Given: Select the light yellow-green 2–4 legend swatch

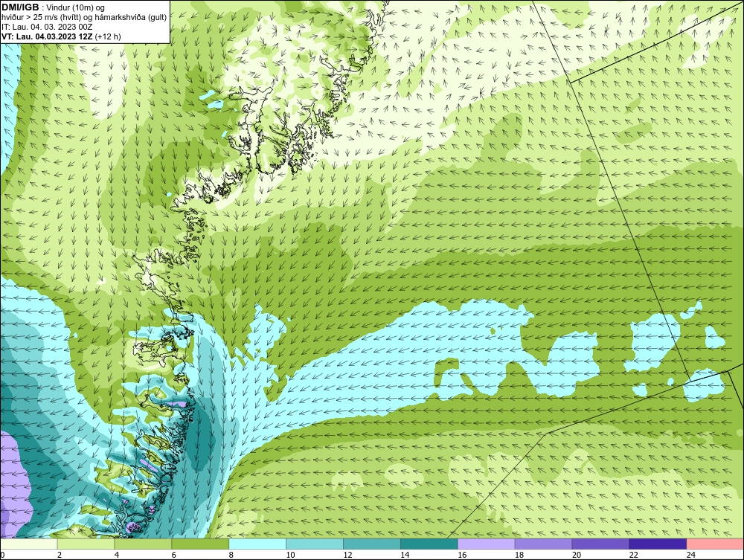Looking at the screenshot, I should click(86, 544).
